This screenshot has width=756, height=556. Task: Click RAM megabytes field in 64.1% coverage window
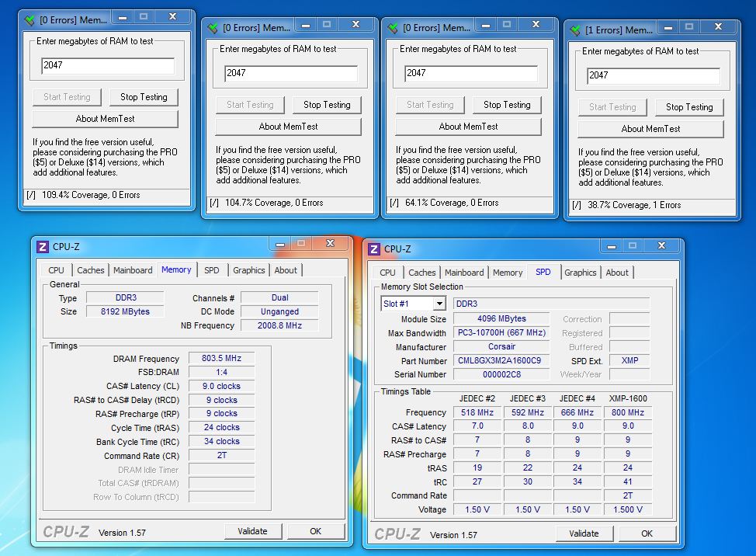tap(471, 73)
